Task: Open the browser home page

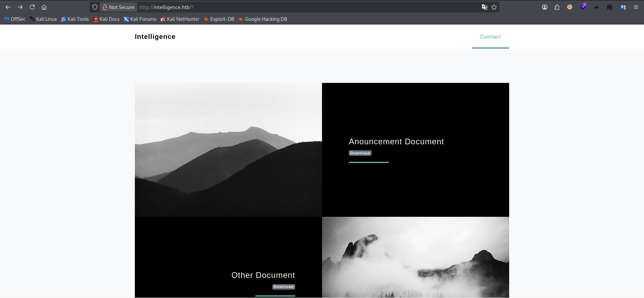Action: (44, 7)
